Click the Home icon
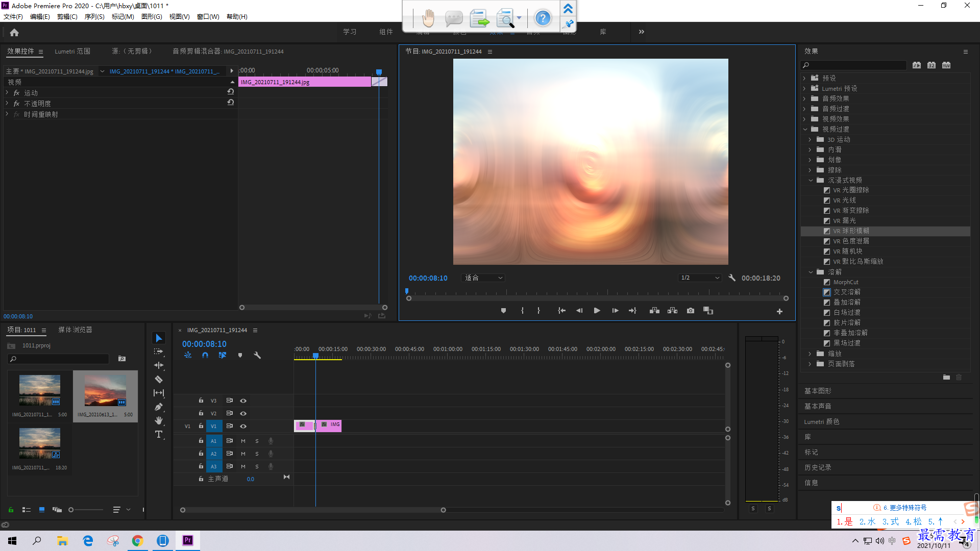This screenshot has width=980, height=551. 14,32
